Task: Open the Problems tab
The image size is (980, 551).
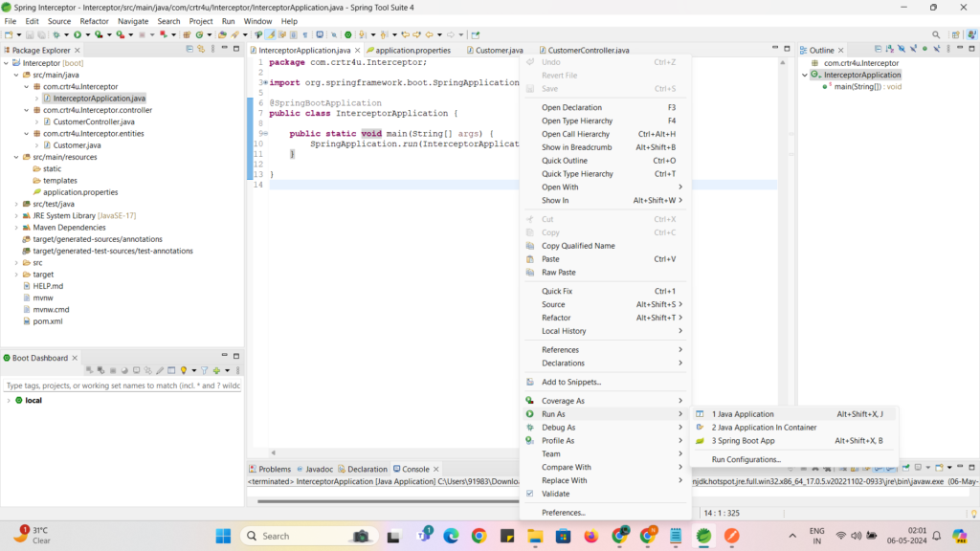Action: tap(270, 469)
